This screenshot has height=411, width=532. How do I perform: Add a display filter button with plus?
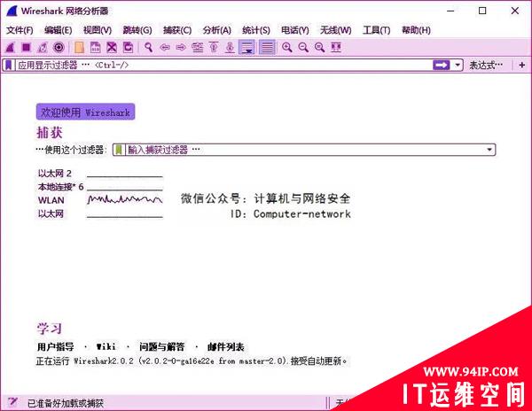522,65
